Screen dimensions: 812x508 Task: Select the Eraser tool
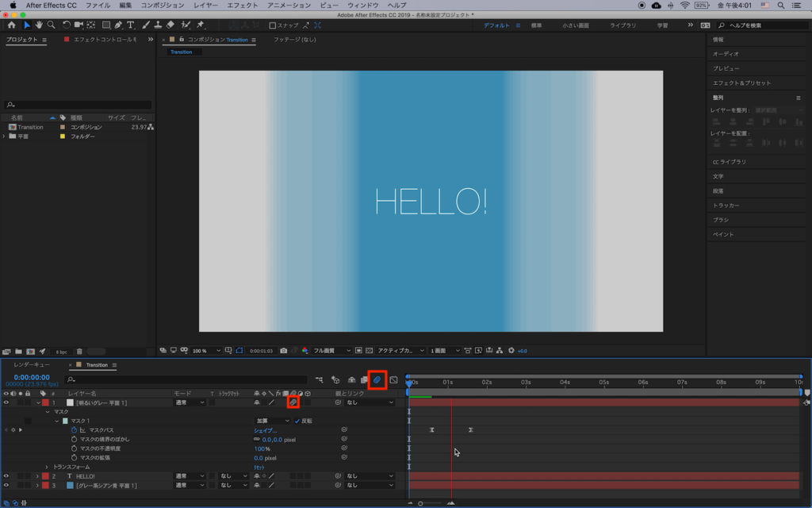(x=170, y=25)
